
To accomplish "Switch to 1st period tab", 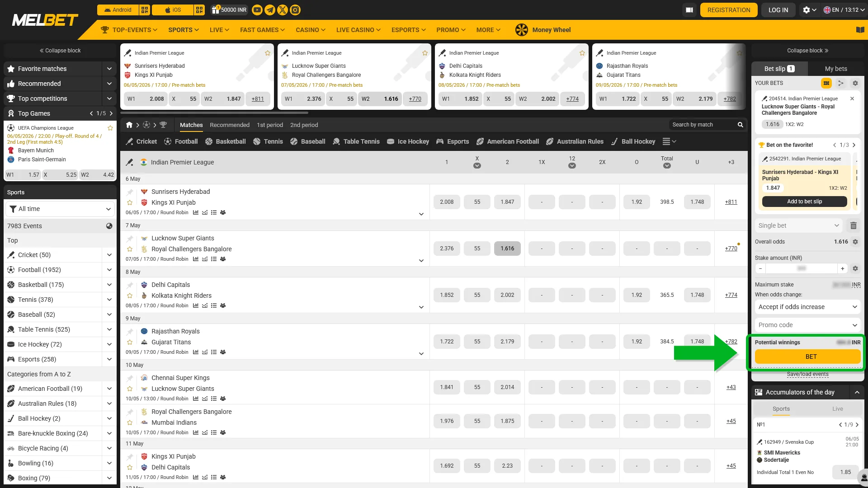I will [270, 125].
